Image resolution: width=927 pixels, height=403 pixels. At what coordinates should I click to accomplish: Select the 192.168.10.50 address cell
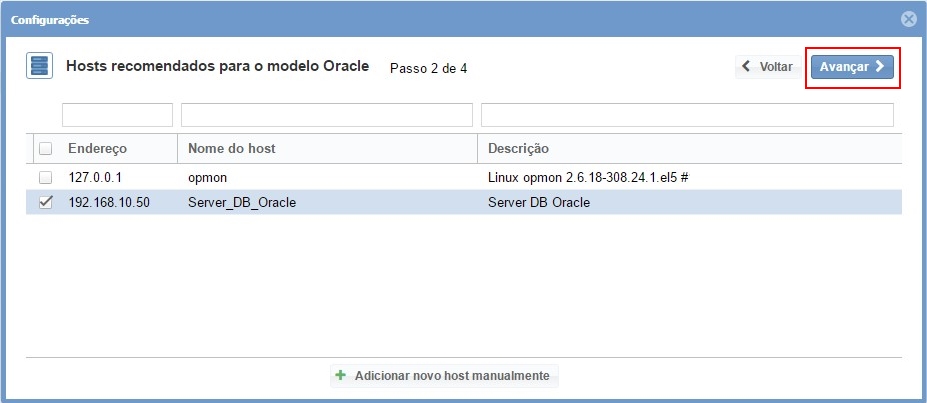coord(108,202)
